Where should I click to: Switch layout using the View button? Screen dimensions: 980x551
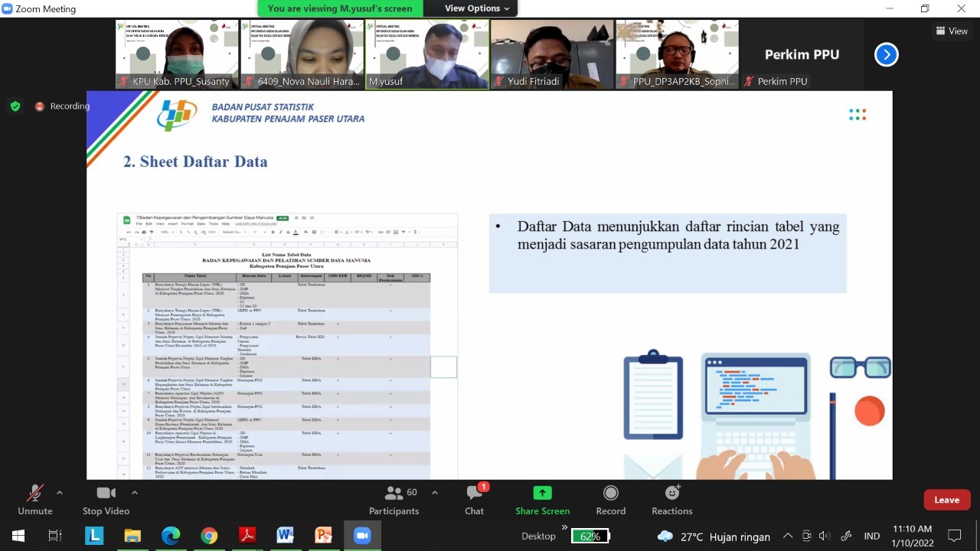[x=952, y=31]
